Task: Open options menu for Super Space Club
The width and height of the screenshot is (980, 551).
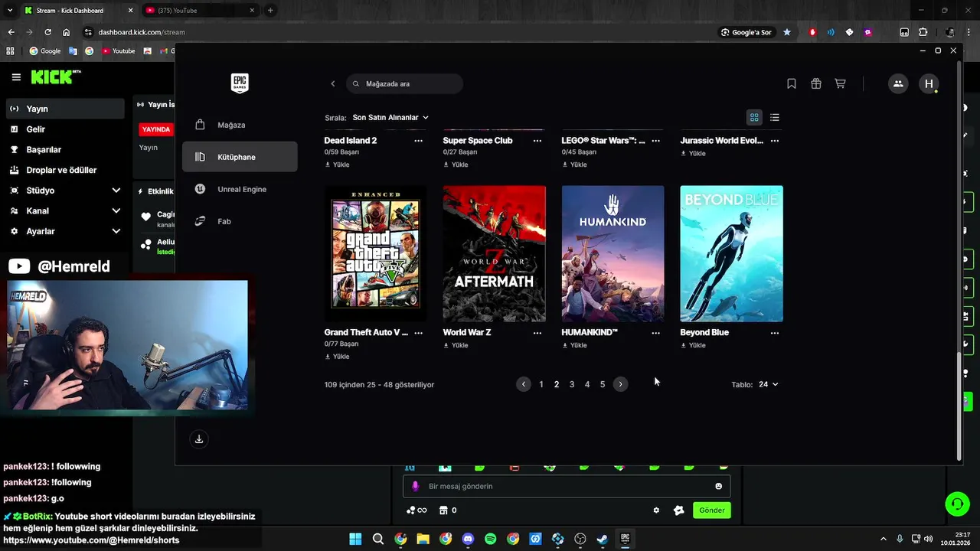Action: pyautogui.click(x=537, y=141)
